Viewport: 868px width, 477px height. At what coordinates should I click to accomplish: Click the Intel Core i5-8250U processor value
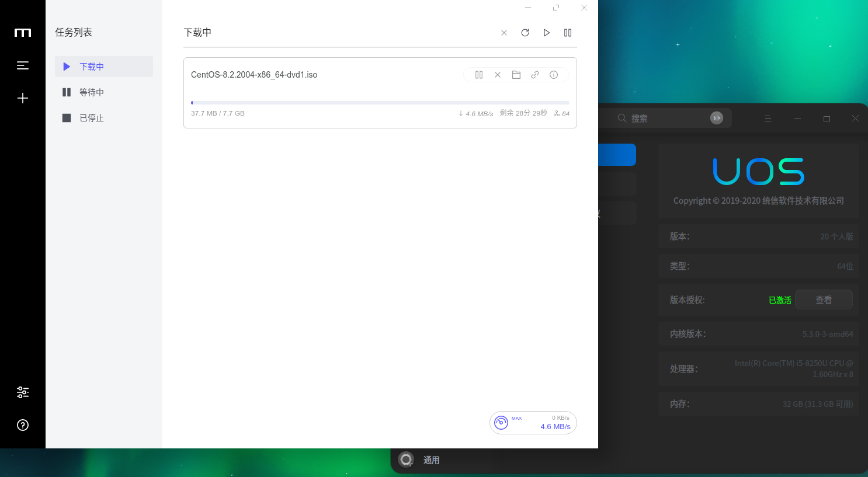tap(794, 368)
